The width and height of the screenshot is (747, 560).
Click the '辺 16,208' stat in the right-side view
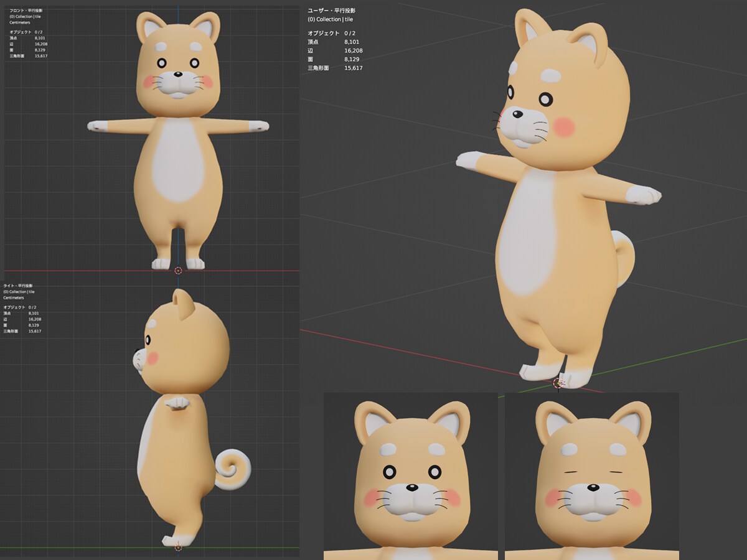click(x=22, y=319)
